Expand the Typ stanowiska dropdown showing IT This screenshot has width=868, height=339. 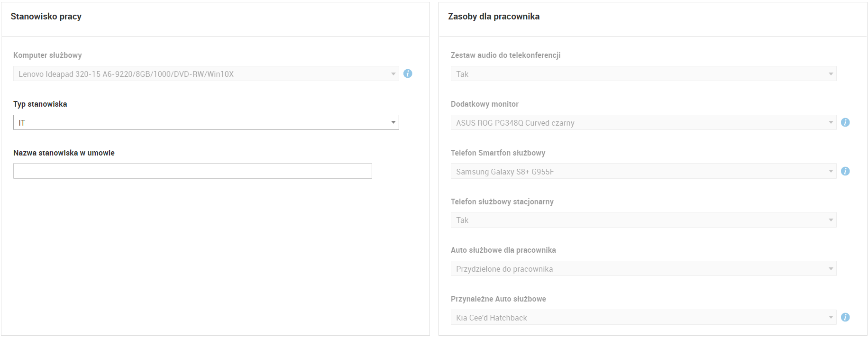(x=206, y=122)
